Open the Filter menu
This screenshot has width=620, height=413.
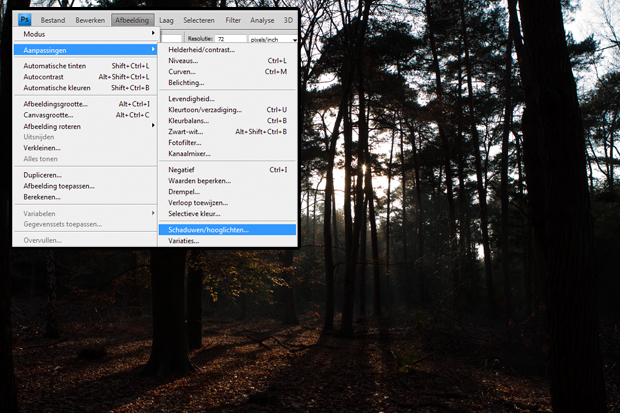click(233, 20)
